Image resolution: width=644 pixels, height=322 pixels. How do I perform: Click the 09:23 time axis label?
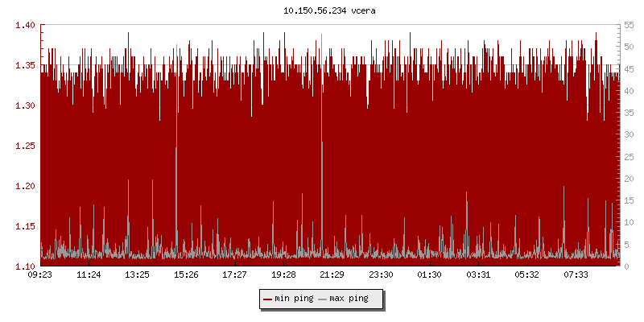[40, 275]
